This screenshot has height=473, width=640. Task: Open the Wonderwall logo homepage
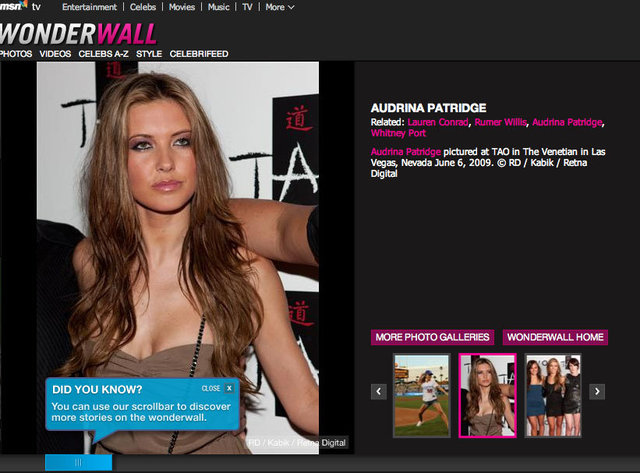tap(78, 33)
